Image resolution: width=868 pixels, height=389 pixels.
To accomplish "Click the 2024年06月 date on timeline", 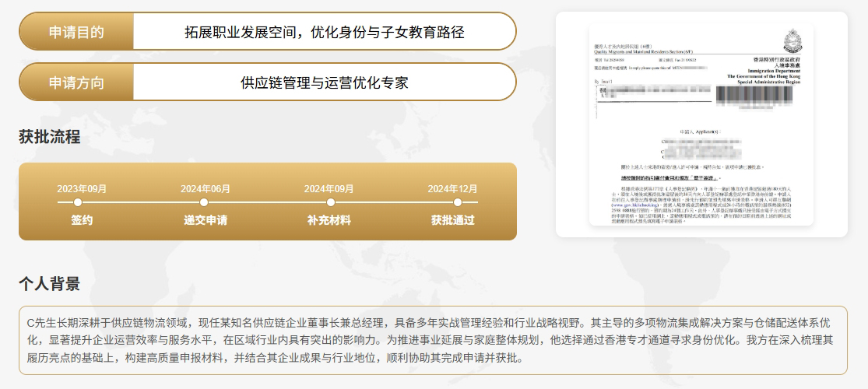I will (x=206, y=189).
